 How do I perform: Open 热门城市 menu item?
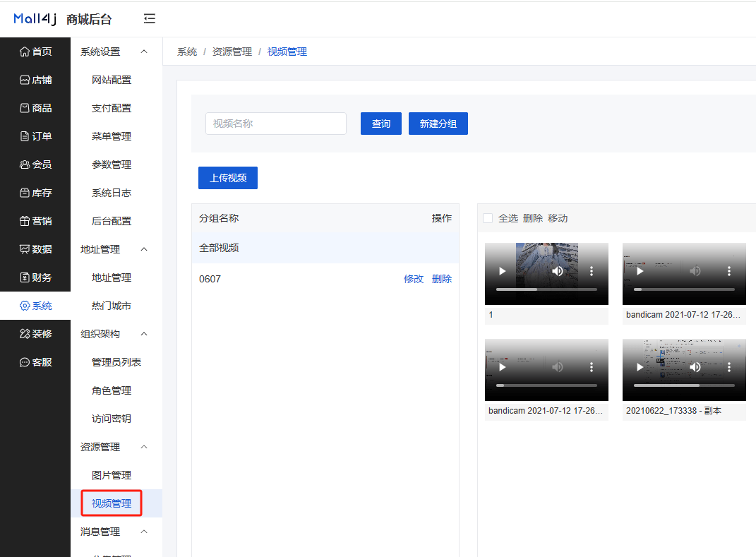(112, 306)
